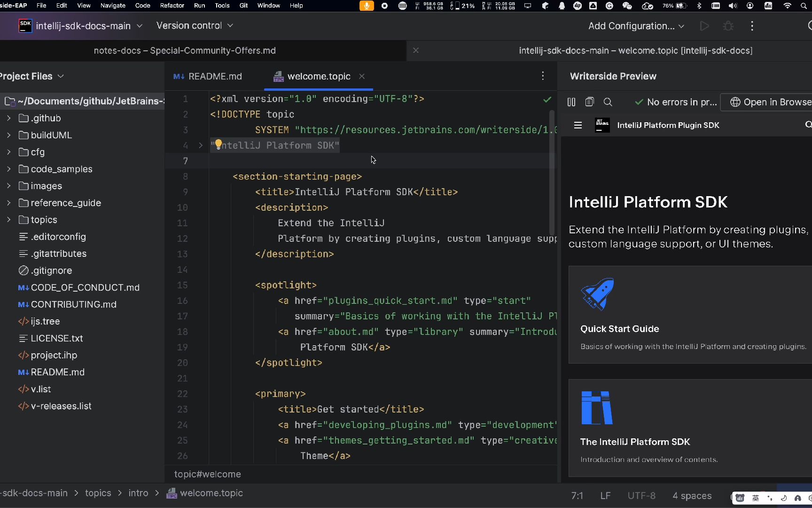The image size is (812, 508).
Task: Open Wi-Fi status in the menu bar
Action: [x=788, y=6]
